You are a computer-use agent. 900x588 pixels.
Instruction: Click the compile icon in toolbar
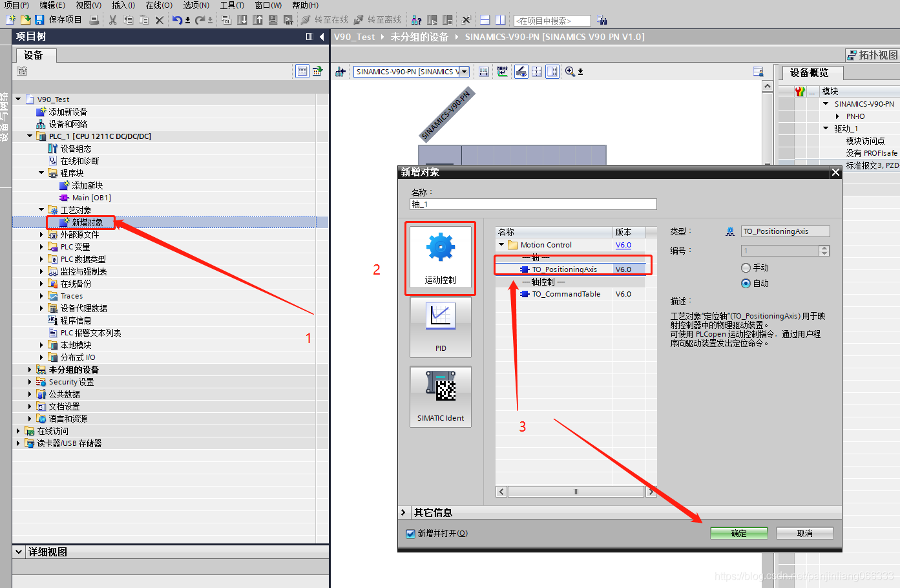click(x=226, y=19)
